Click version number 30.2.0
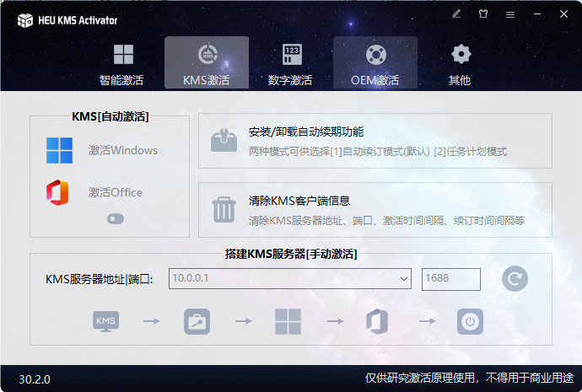Image resolution: width=582 pixels, height=392 pixels. click(35, 379)
